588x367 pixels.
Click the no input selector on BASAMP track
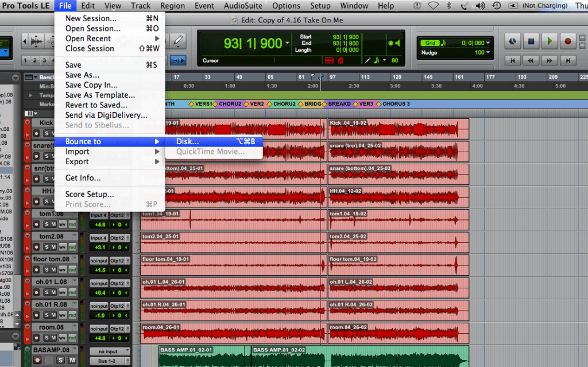(x=109, y=351)
